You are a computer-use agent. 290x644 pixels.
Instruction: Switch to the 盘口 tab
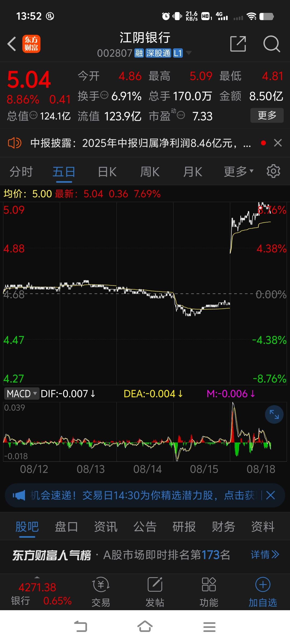[x=66, y=527]
